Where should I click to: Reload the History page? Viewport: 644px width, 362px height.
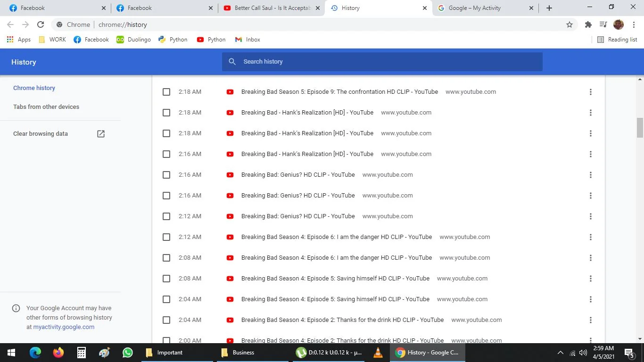pyautogui.click(x=41, y=25)
